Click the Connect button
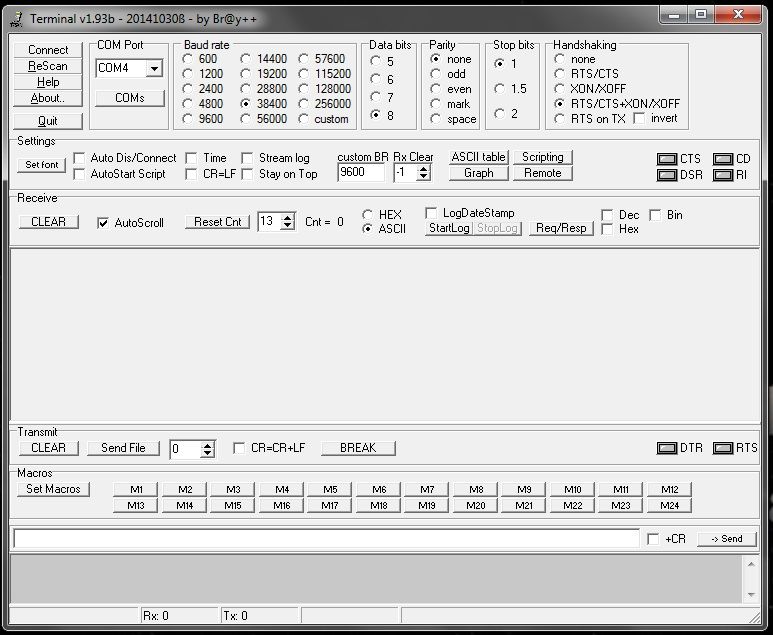 (48, 50)
